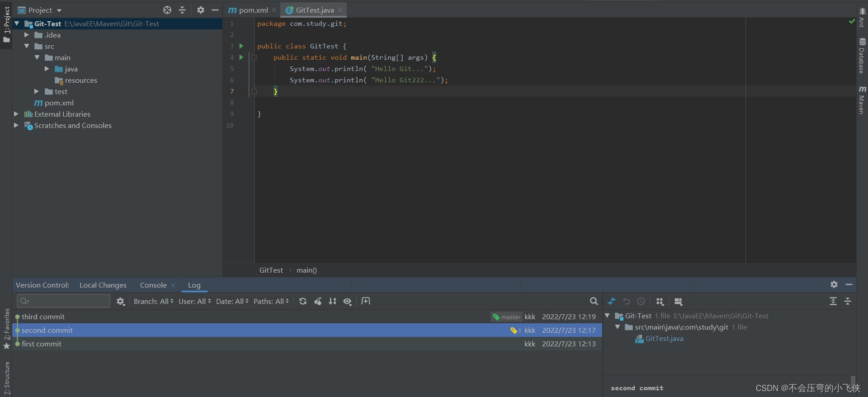
Task: Open the Maven tool window
Action: [x=862, y=100]
